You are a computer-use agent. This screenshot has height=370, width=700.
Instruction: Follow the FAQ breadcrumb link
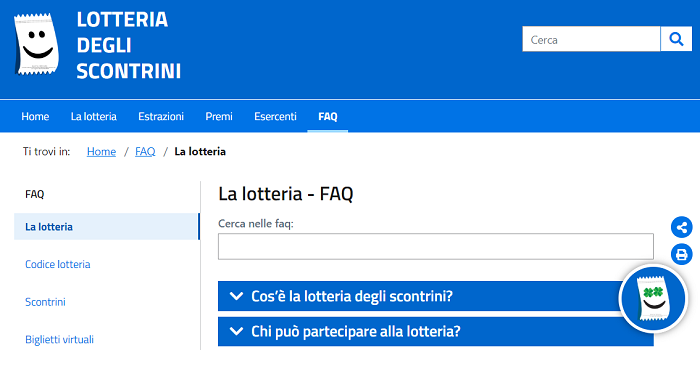(145, 152)
